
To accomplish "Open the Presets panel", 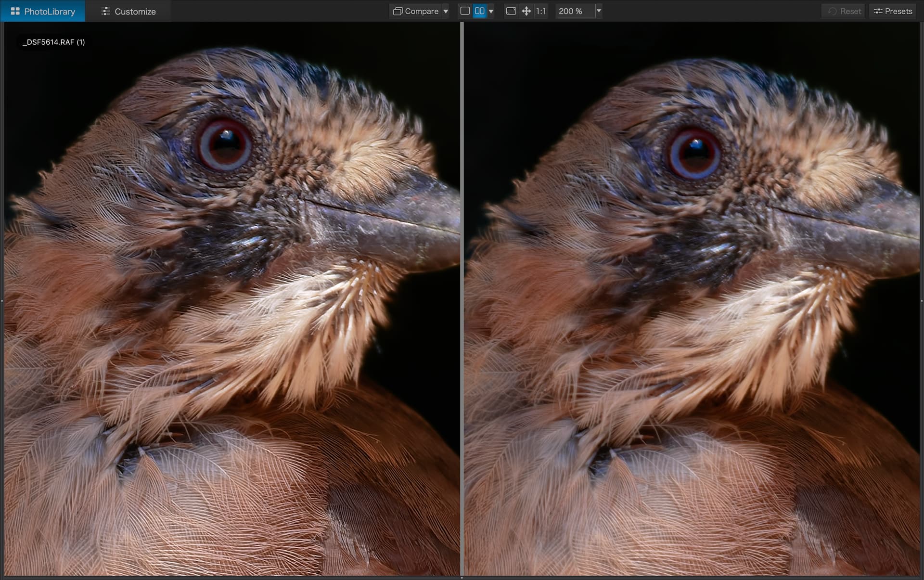I will (x=893, y=11).
